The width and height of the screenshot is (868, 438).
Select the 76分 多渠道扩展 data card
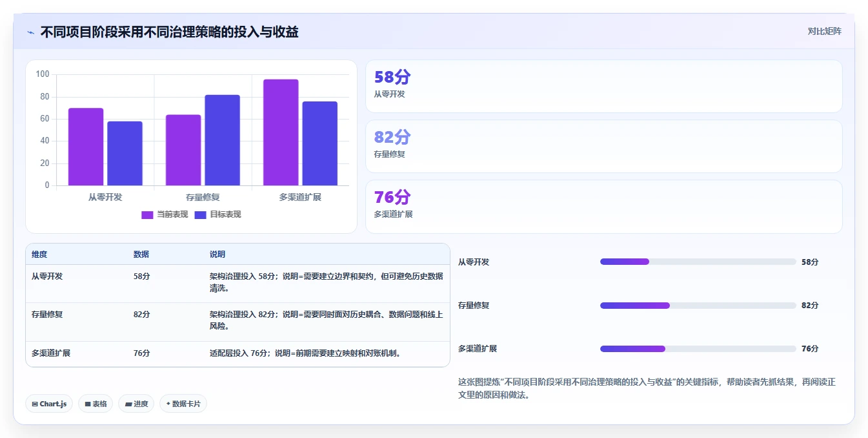point(603,207)
